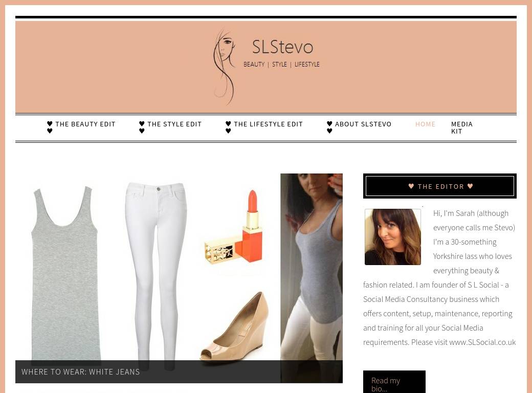532x393 pixels.
Task: Open The Beauty Edit menu
Action: [x=85, y=124]
